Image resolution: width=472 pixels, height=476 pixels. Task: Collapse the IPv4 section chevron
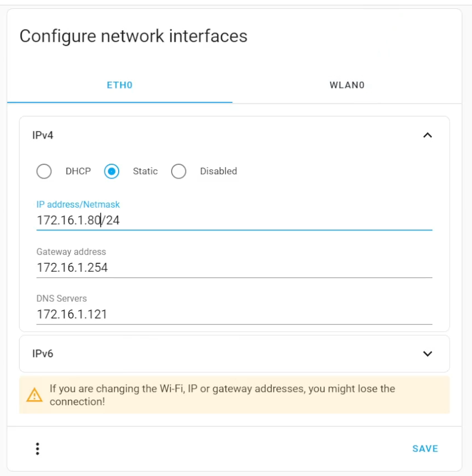427,135
